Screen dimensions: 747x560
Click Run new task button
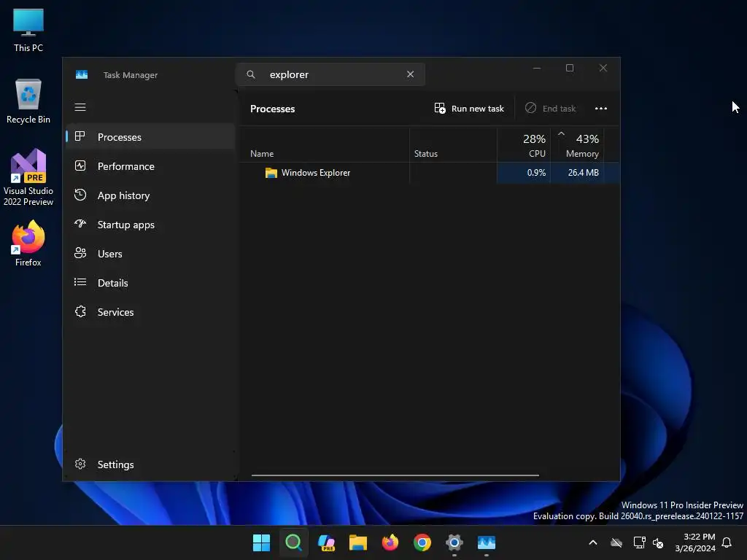(469, 109)
